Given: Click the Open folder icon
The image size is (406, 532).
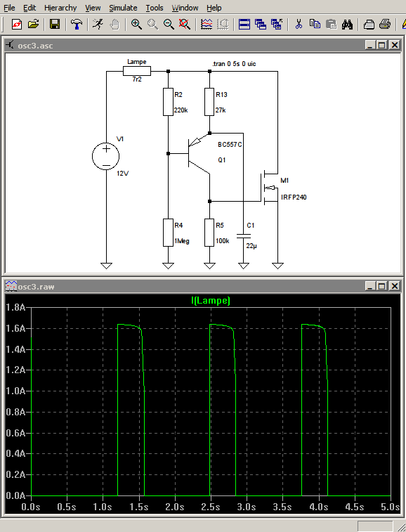Looking at the screenshot, I should (x=33, y=24).
